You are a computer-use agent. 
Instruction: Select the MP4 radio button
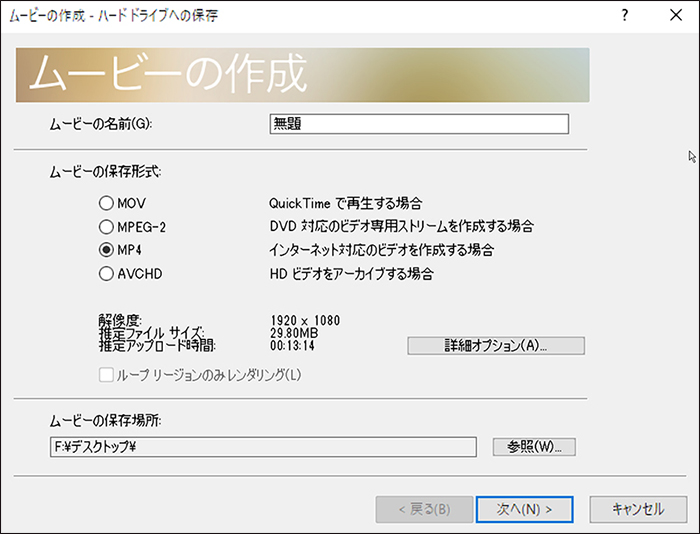pyautogui.click(x=106, y=250)
